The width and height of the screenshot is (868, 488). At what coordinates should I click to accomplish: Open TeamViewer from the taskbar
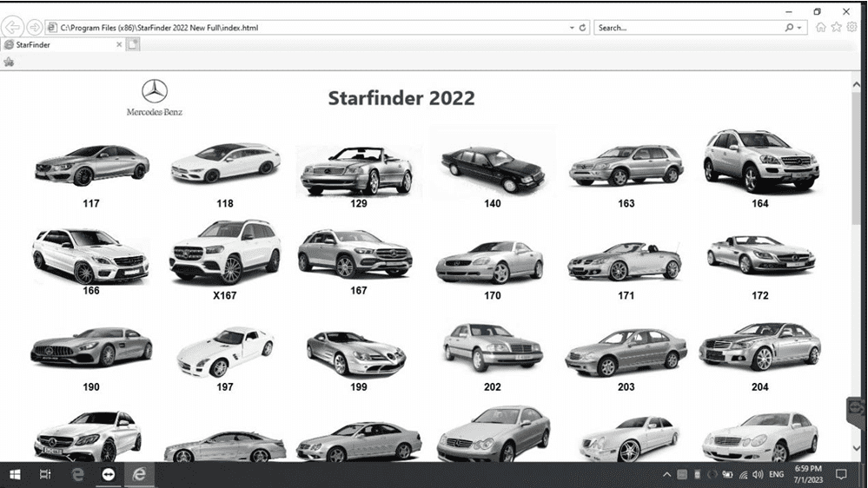tap(109, 474)
